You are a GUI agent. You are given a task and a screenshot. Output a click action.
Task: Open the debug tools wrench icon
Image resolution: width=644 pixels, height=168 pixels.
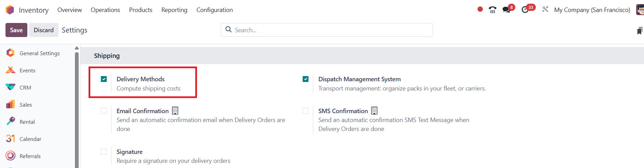(x=545, y=10)
